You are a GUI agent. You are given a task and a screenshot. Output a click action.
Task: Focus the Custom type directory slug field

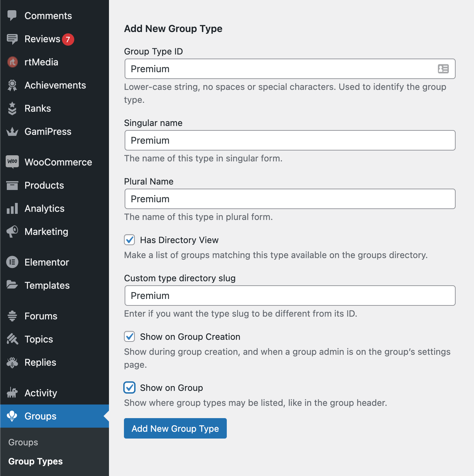290,296
